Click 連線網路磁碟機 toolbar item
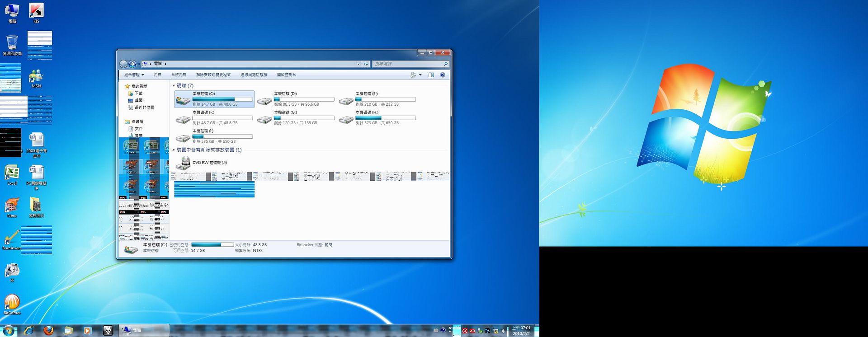The height and width of the screenshot is (337, 868). (254, 75)
